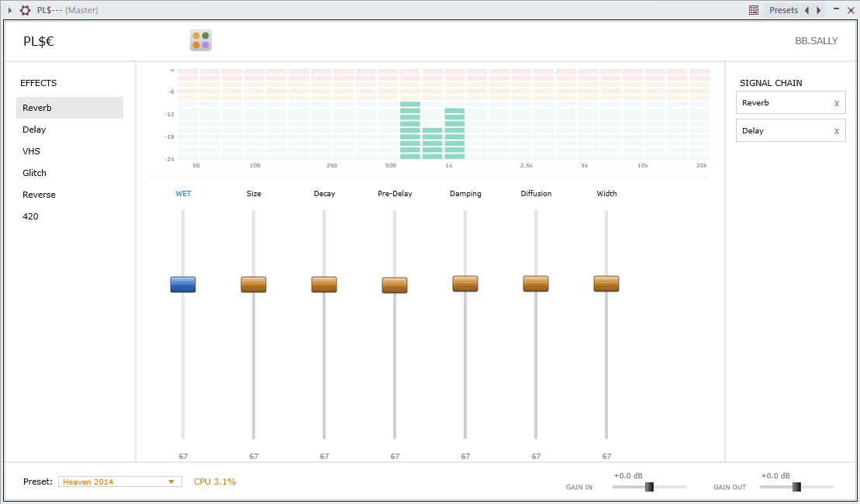Click the BB.SALLY label

(x=816, y=40)
